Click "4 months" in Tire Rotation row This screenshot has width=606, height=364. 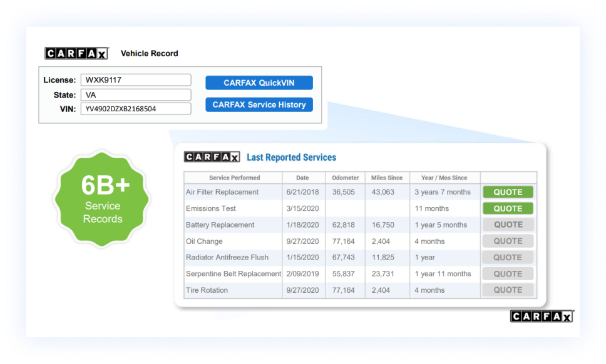pyautogui.click(x=429, y=290)
